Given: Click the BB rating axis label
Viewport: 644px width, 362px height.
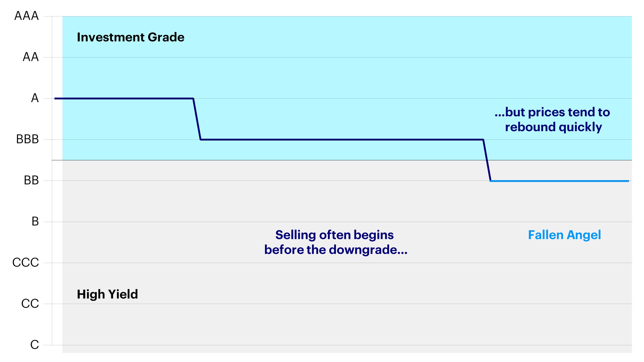Looking at the screenshot, I should (x=31, y=180).
